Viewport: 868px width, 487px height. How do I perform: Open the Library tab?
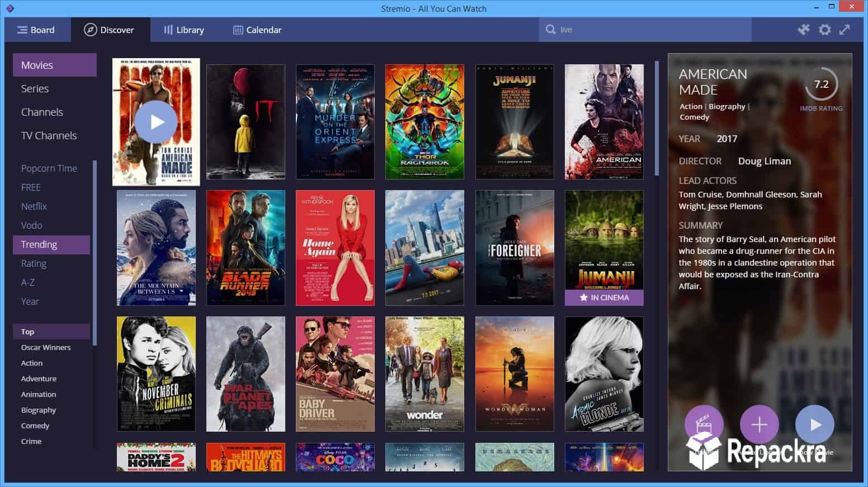click(x=184, y=30)
